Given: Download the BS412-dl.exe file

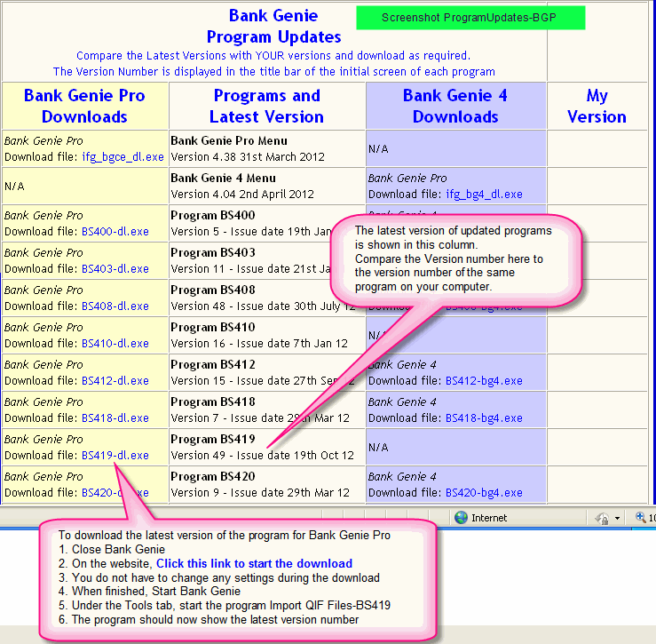Looking at the screenshot, I should click(x=115, y=380).
